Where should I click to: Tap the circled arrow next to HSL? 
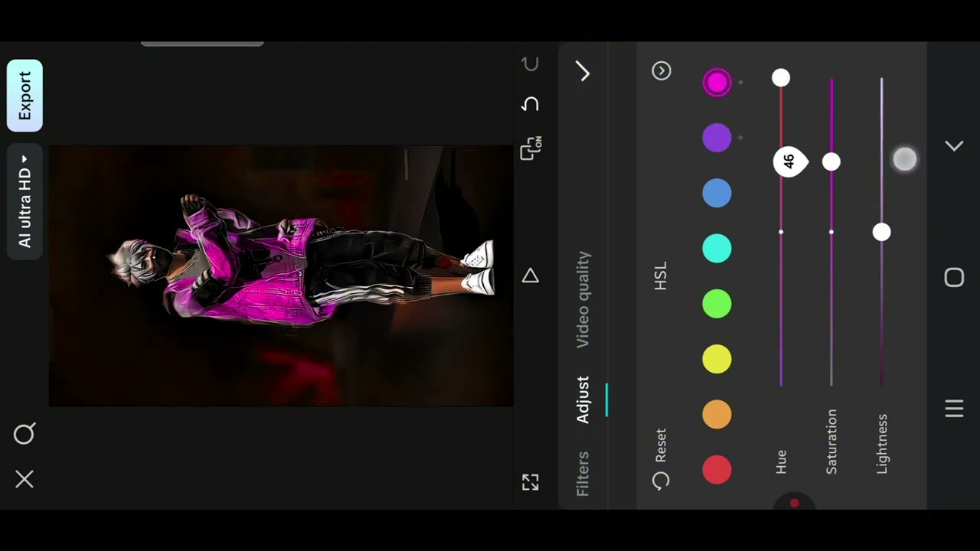[661, 71]
